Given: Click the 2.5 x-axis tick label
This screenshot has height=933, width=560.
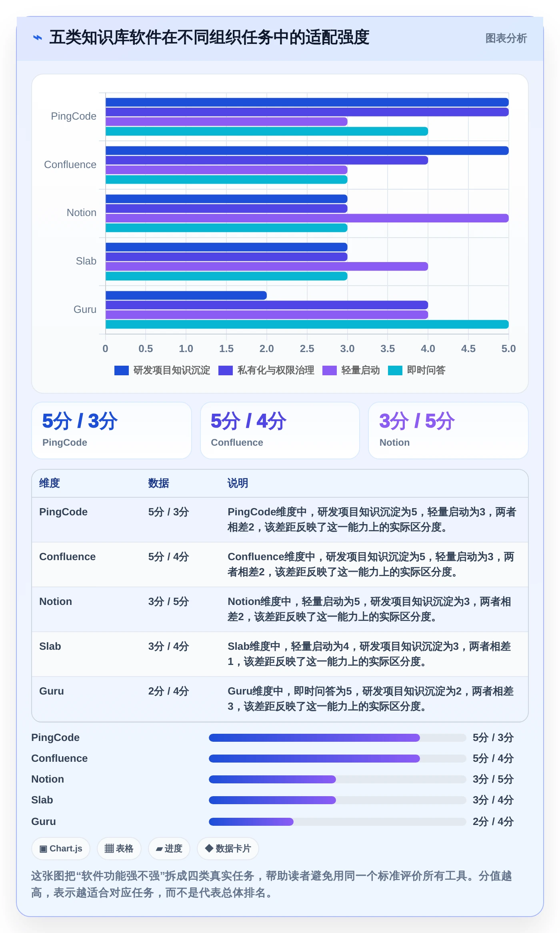Looking at the screenshot, I should click(307, 349).
